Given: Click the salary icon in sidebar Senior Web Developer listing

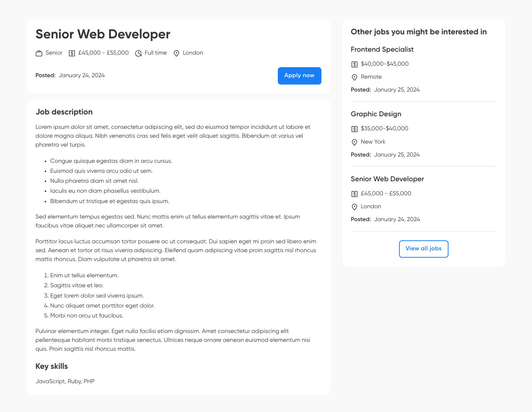Looking at the screenshot, I should tap(354, 194).
